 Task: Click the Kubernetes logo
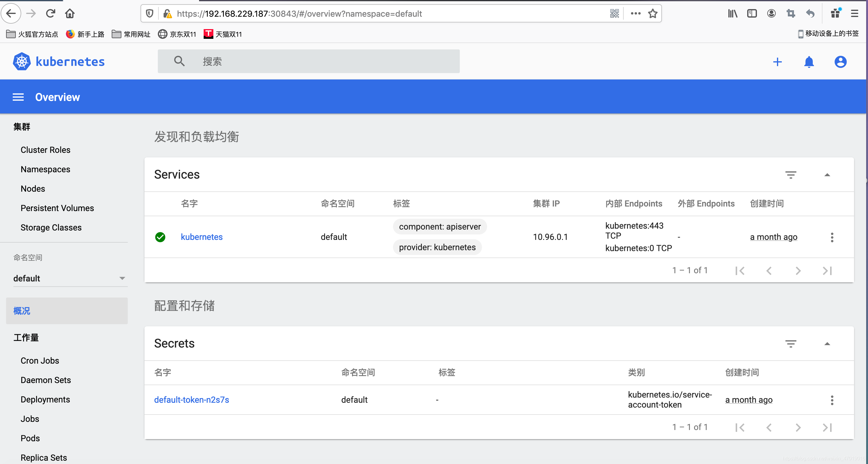click(59, 62)
